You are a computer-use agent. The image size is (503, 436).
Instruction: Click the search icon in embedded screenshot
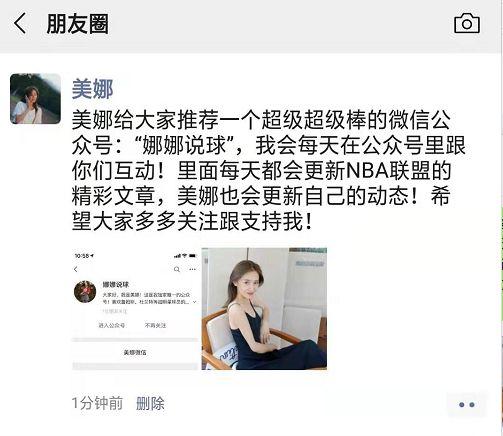177,269
